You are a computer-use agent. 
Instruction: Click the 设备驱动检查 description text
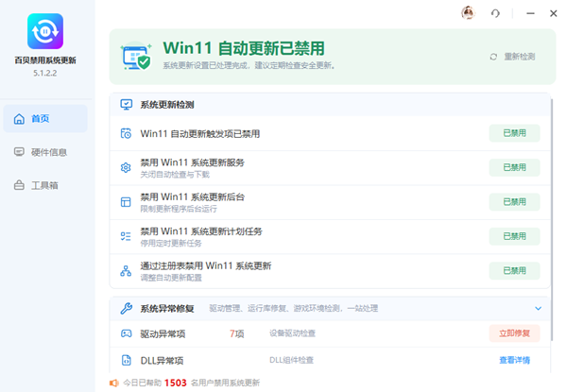click(x=292, y=333)
